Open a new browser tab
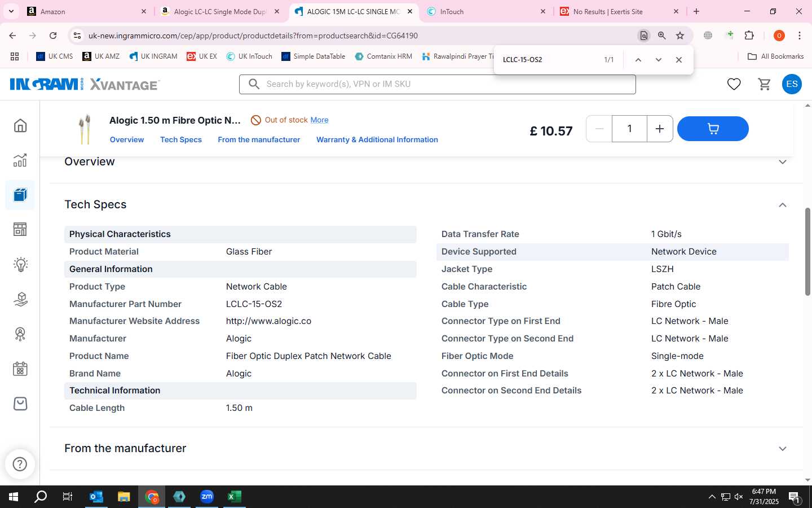This screenshot has width=812, height=508. pos(696,11)
